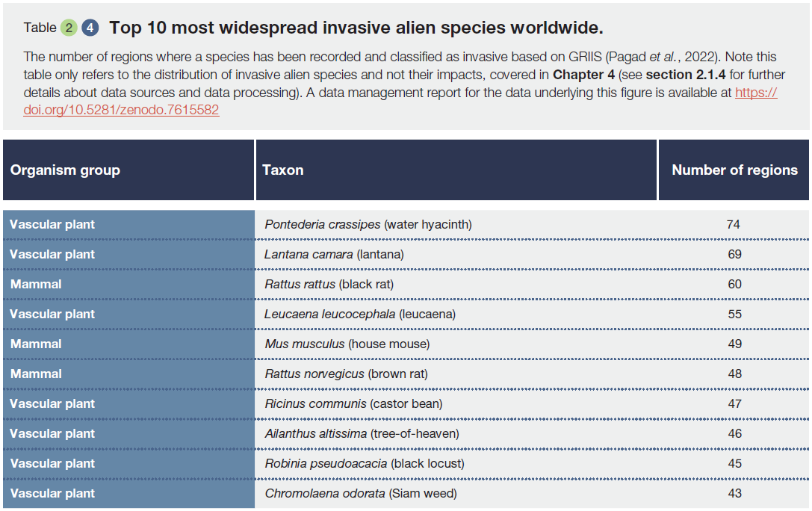Click the value 49 for house mouse
This screenshot has height=511, width=812.
(x=734, y=344)
